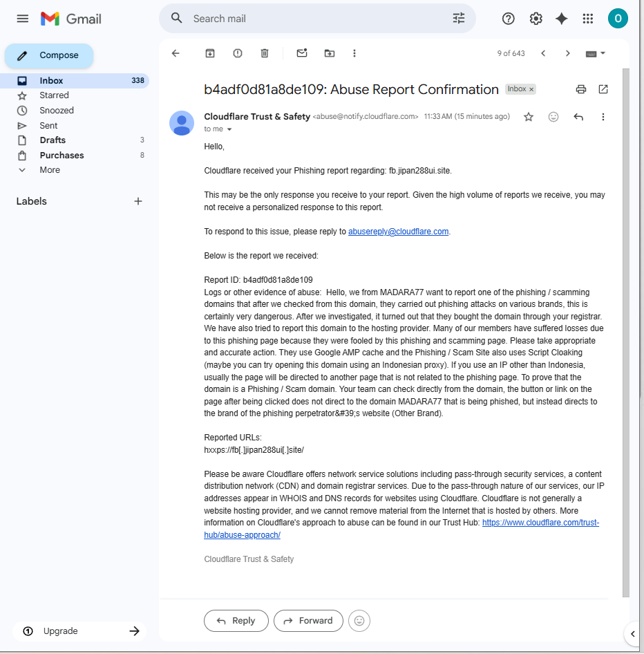This screenshot has width=644, height=654.
Task: Open abusereply@cloudflare.com link
Action: 399,232
